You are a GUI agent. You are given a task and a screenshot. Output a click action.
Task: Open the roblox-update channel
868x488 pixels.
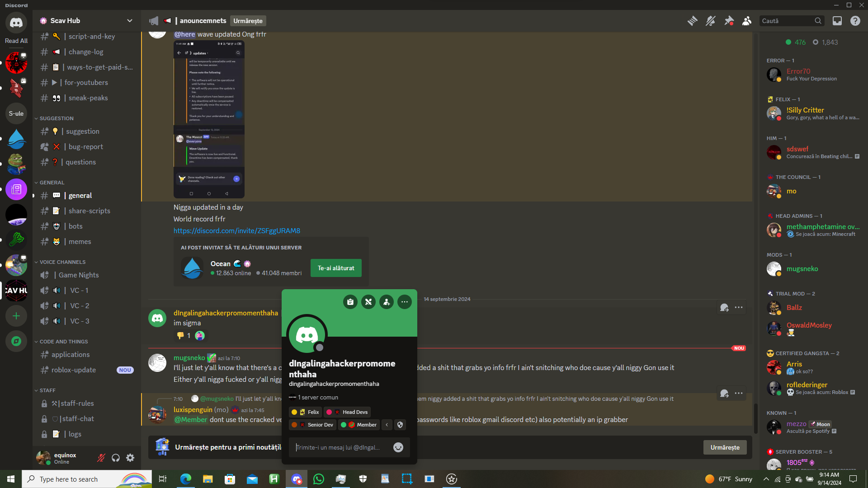pyautogui.click(x=74, y=370)
